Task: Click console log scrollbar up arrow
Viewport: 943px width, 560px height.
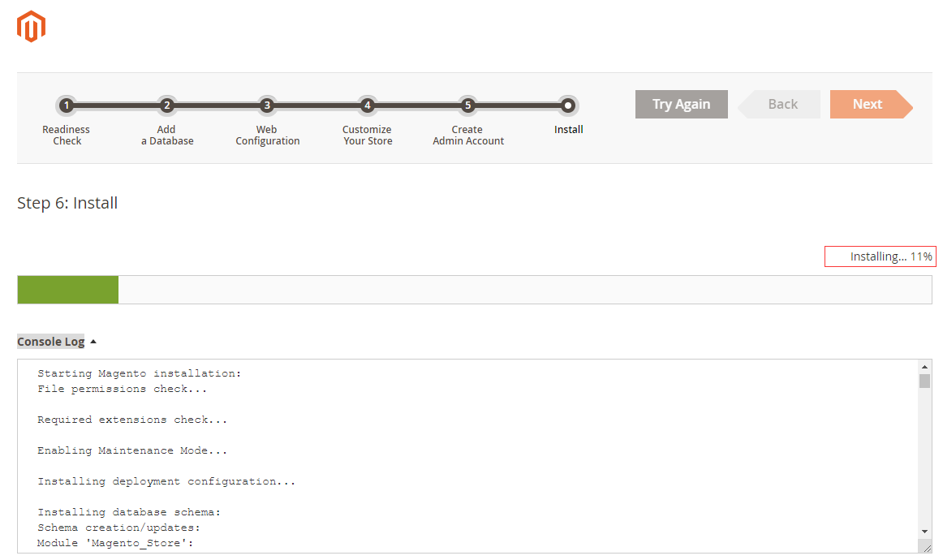Action: (x=924, y=367)
